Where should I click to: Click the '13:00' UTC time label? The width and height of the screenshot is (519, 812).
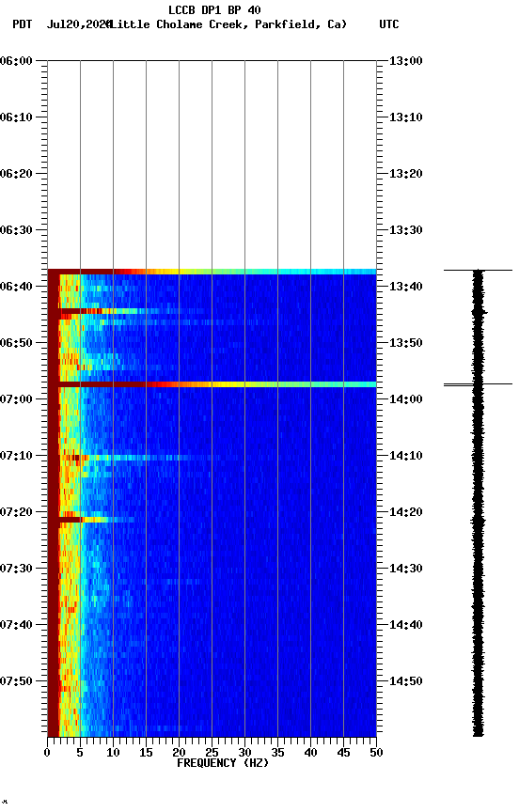pyautogui.click(x=406, y=60)
